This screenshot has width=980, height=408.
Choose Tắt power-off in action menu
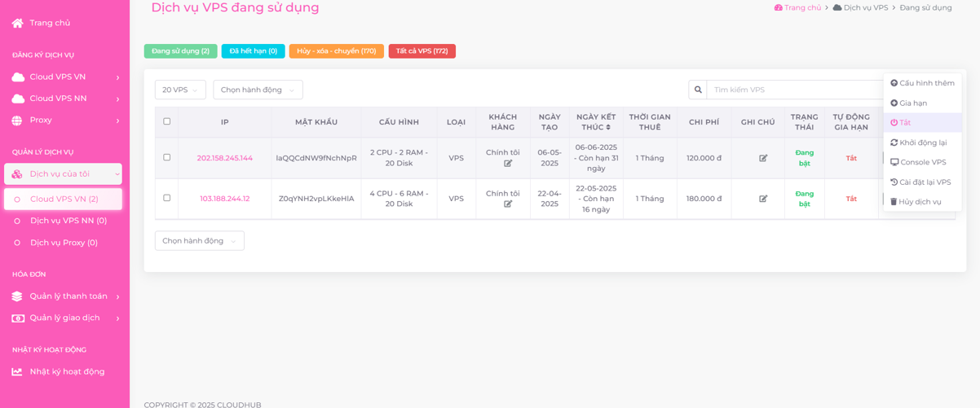click(922, 123)
